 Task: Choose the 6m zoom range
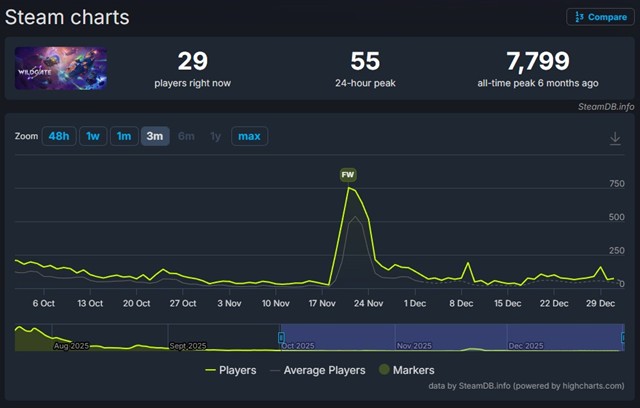186,136
